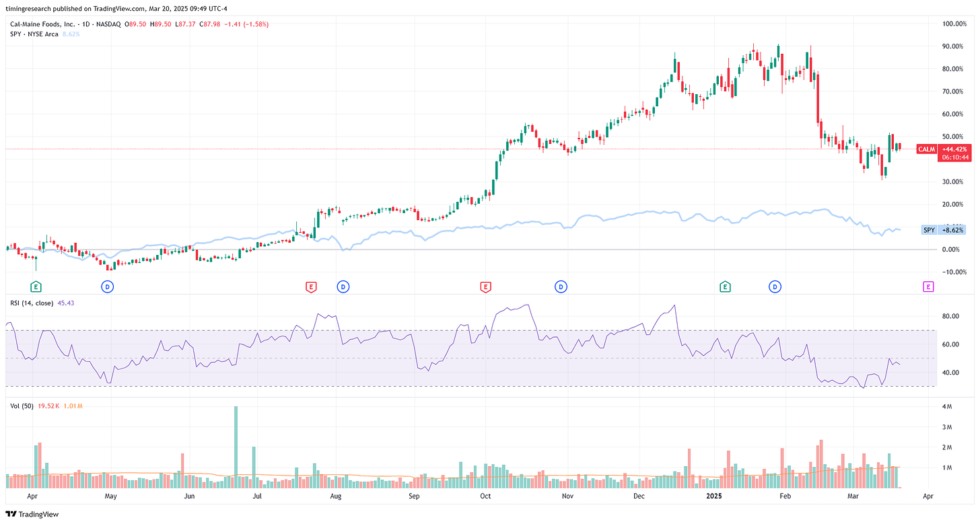980x524 pixels.
Task: Click the green earnings marker near April 2024
Action: coord(36,287)
